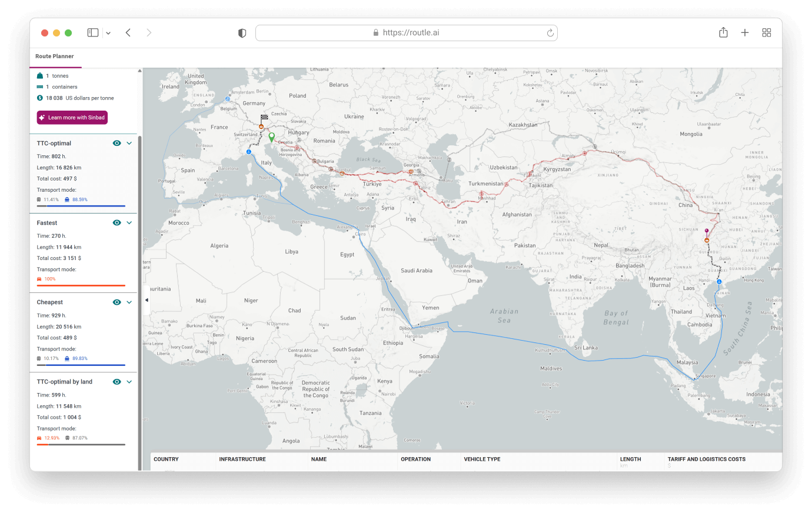
Task: Collapse the Fastest route details chevron
Action: point(128,222)
